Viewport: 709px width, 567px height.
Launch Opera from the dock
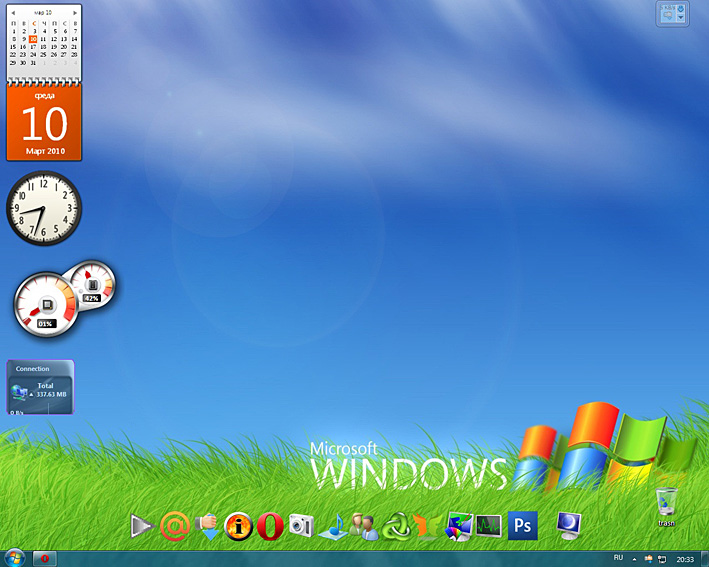click(270, 526)
